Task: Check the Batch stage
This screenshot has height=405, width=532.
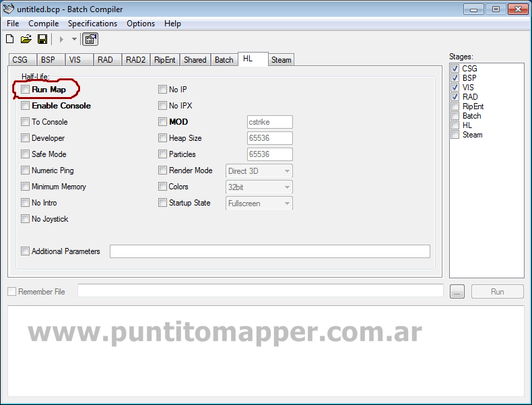Action: [x=455, y=116]
